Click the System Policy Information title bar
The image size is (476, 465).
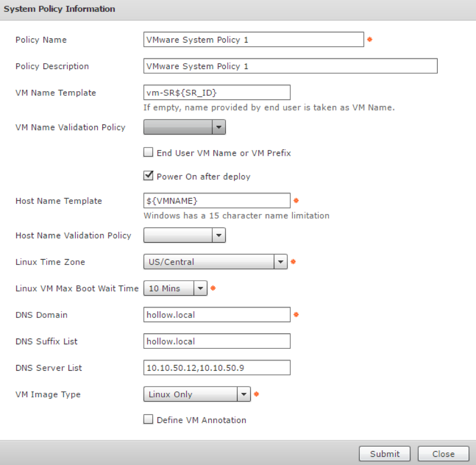pyautogui.click(x=238, y=9)
